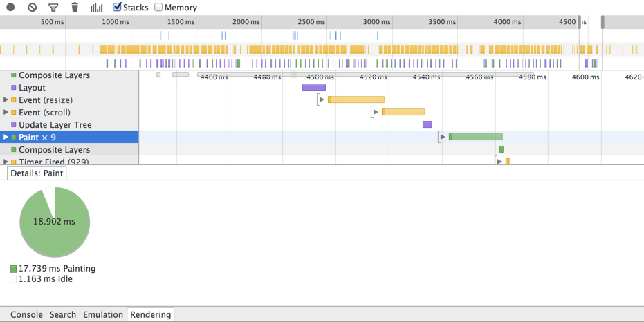Image resolution: width=644 pixels, height=322 pixels.
Task: Expand the Timer Fired record
Action: 6,162
